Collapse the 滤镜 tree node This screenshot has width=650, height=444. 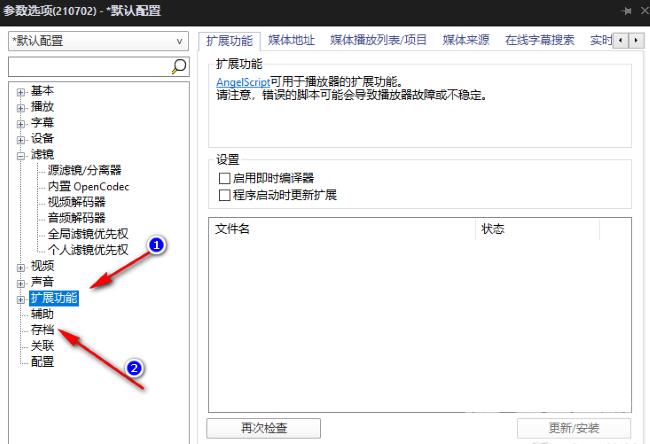[21, 155]
